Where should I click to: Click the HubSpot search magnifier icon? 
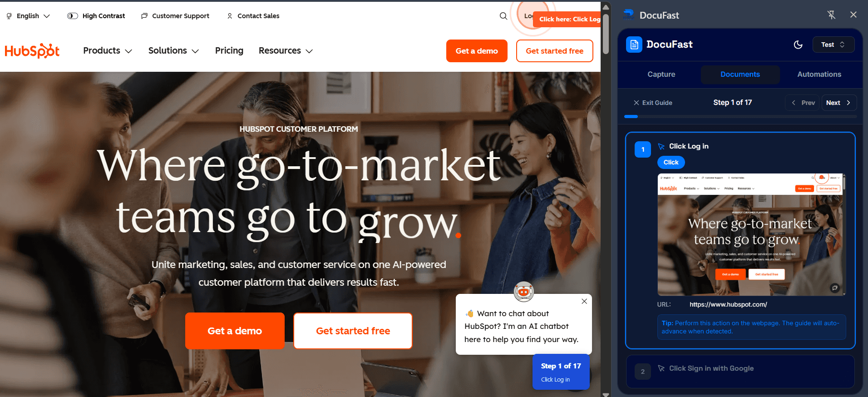point(503,16)
